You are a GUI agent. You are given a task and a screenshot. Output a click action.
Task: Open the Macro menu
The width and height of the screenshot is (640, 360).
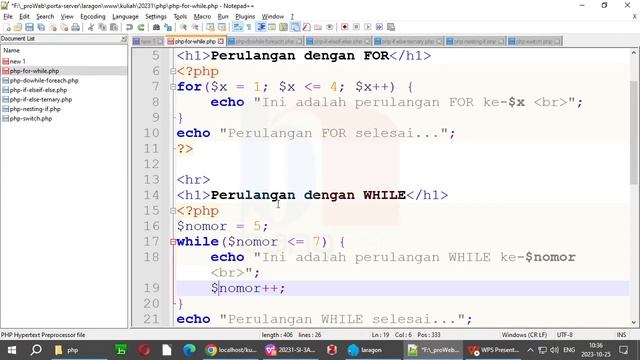(x=202, y=16)
